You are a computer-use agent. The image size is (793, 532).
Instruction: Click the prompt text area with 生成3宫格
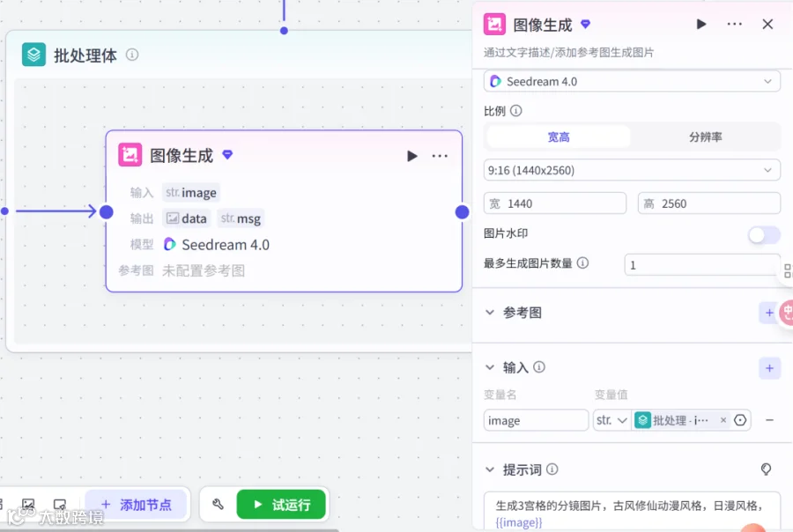632,511
